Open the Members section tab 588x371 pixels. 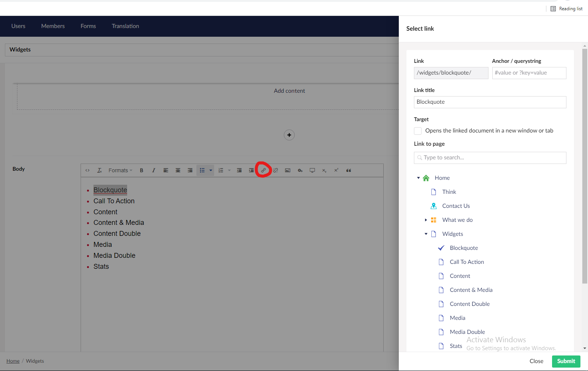tap(53, 26)
